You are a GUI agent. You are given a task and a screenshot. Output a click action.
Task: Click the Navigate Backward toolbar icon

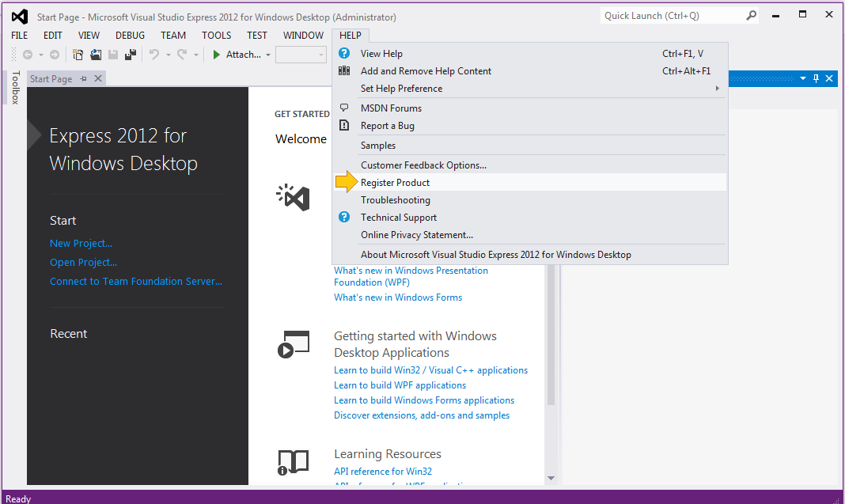click(28, 55)
